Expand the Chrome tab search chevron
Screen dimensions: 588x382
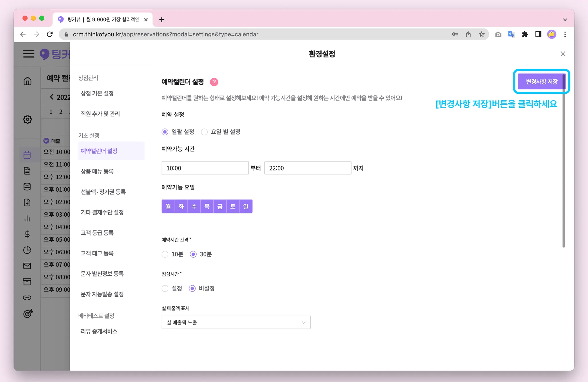tap(565, 20)
